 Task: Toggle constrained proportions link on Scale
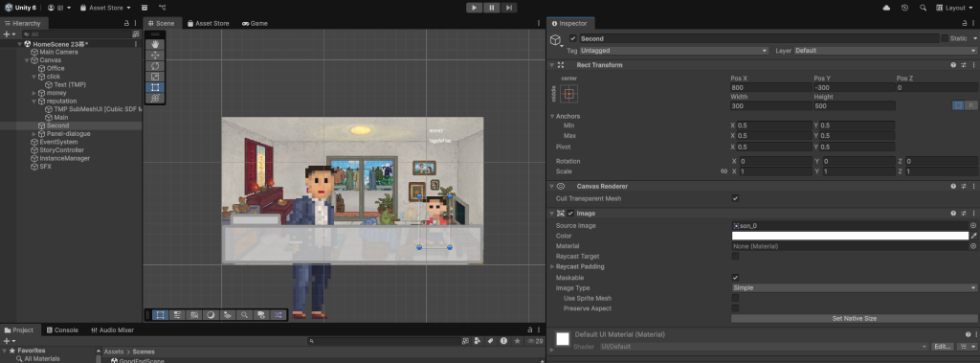tap(724, 170)
